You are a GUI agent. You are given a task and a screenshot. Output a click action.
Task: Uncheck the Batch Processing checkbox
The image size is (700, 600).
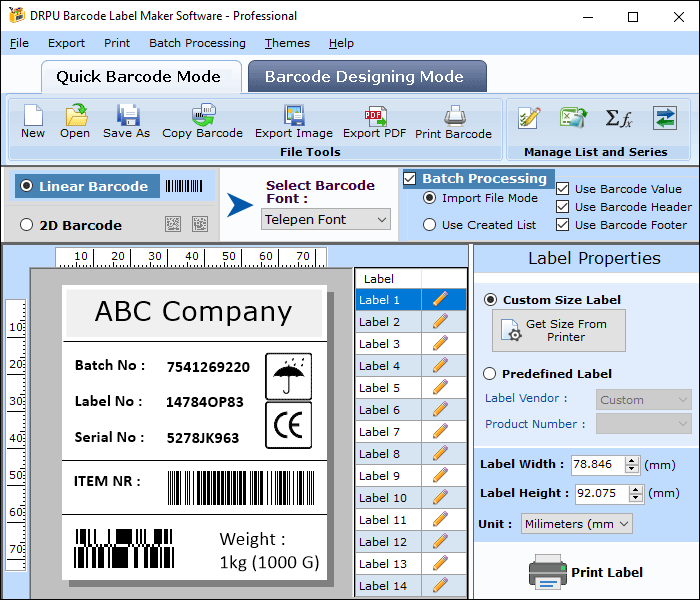click(410, 179)
